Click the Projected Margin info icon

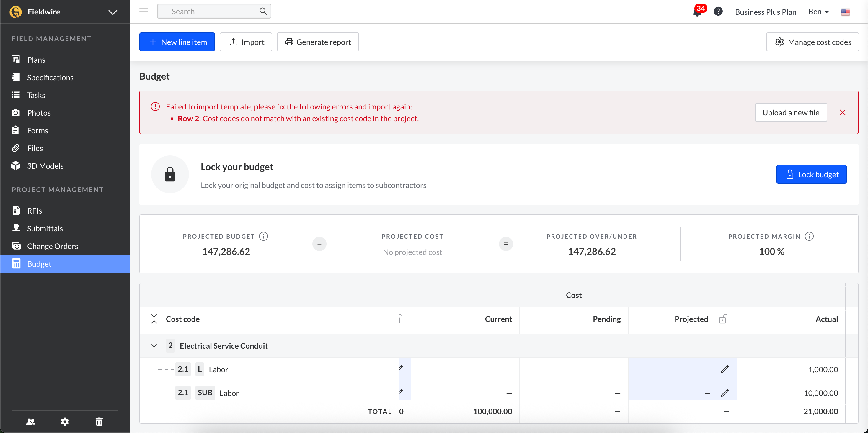tap(809, 236)
